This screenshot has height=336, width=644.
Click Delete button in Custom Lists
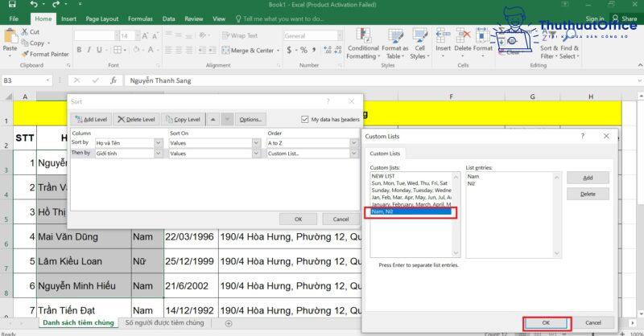[x=588, y=194]
